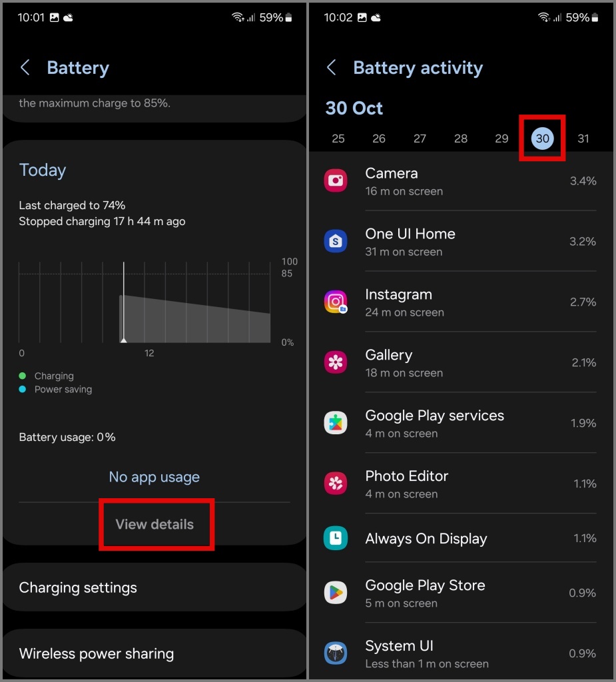Tap View details link
The height and width of the screenshot is (682, 616).
(x=154, y=524)
